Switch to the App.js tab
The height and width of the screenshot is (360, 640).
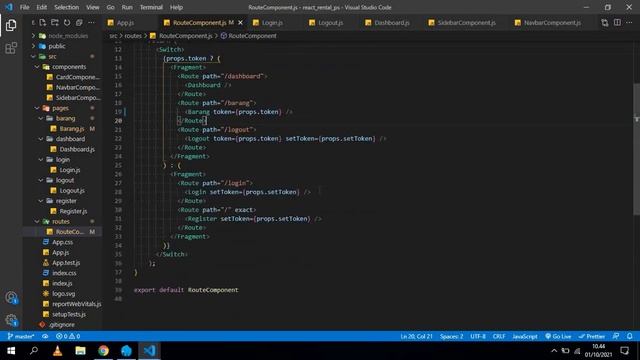click(x=125, y=23)
